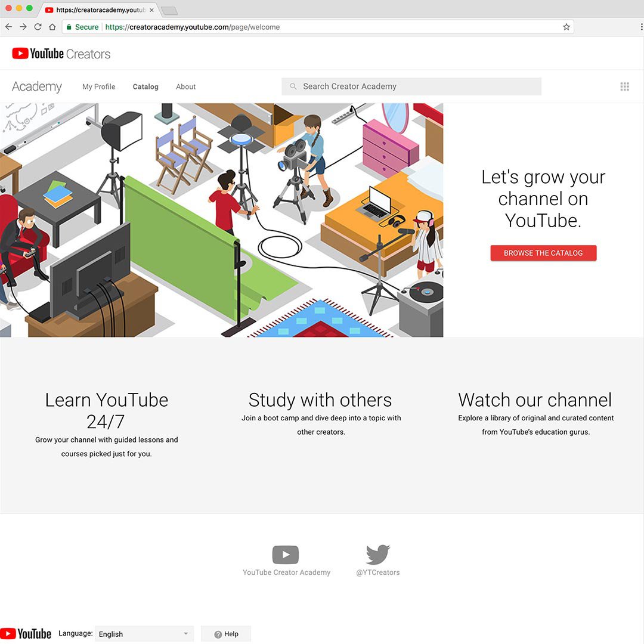Screen dimensions: 644x644
Task: Open the apps grid icon
Action: 624,86
